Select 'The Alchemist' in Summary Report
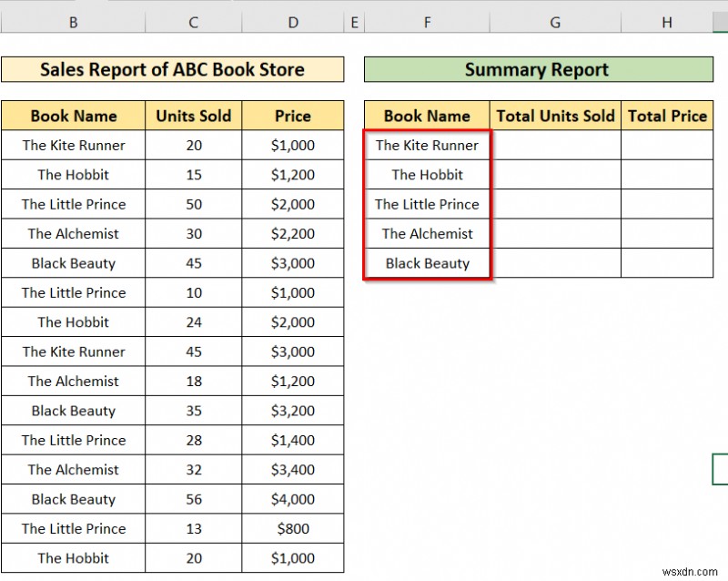Screen dimensions: 728x581 click(x=427, y=233)
